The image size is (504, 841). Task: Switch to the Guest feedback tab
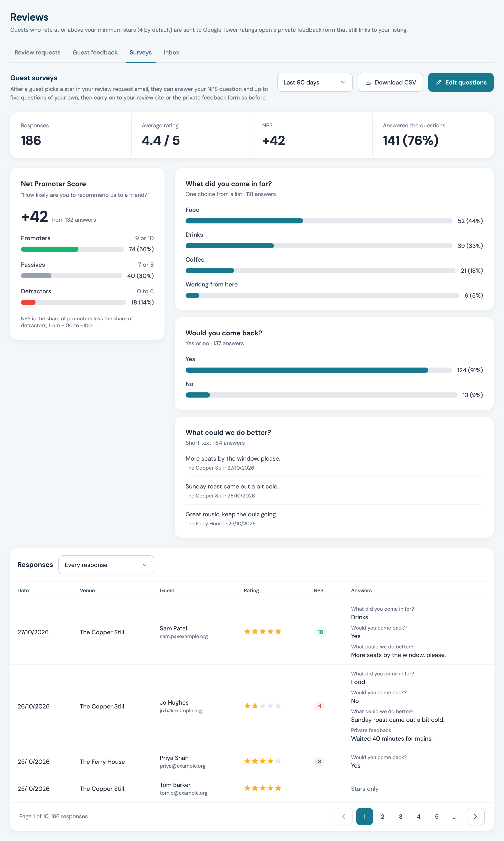click(95, 52)
